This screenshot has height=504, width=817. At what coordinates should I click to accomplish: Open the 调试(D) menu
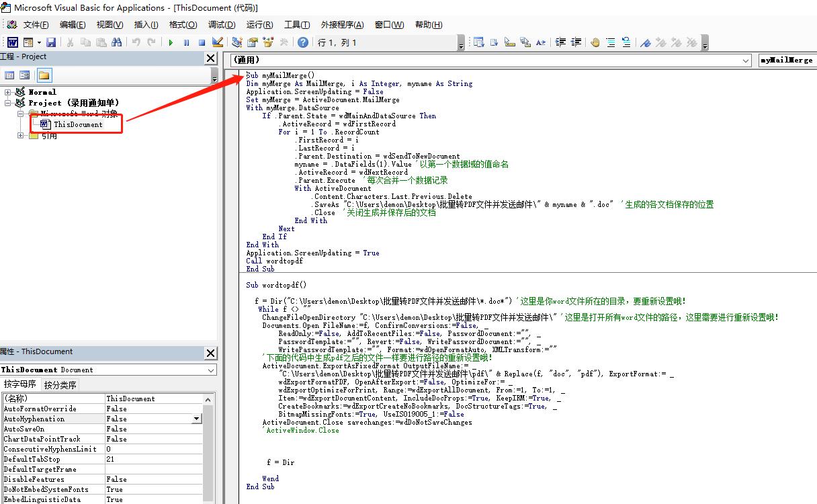(222, 25)
